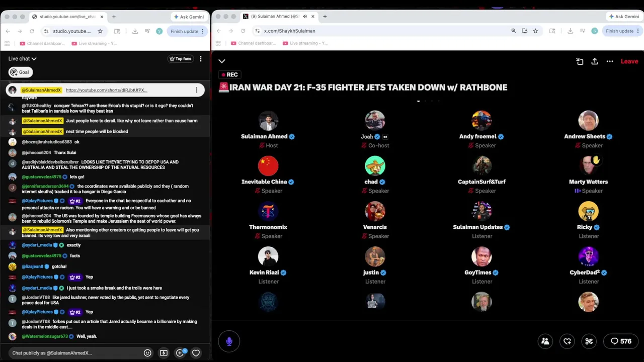Open the three-dot menu in the Space header
This screenshot has height=362, width=644.
[x=610, y=61]
